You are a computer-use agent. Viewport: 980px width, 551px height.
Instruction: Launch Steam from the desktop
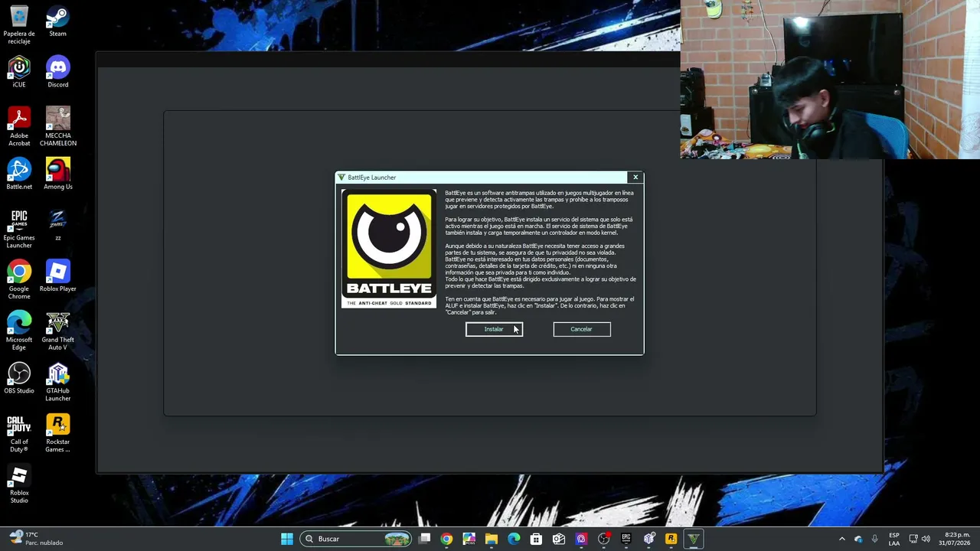tap(57, 21)
